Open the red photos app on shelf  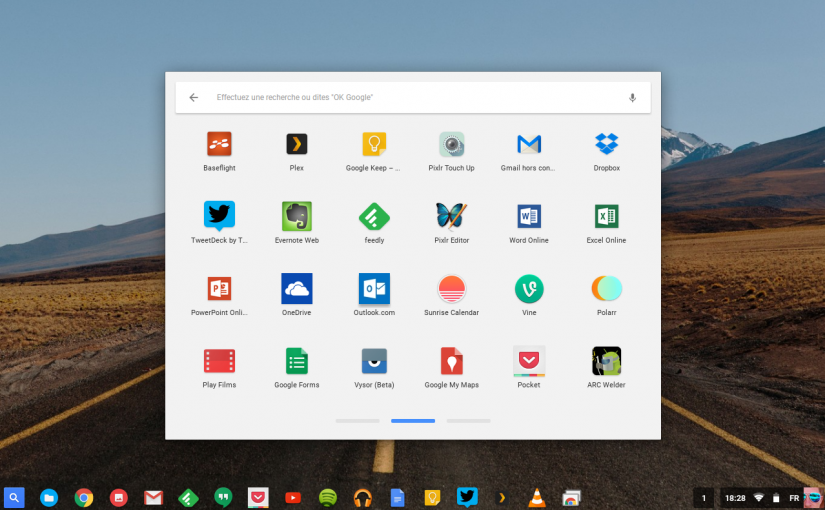(x=118, y=497)
